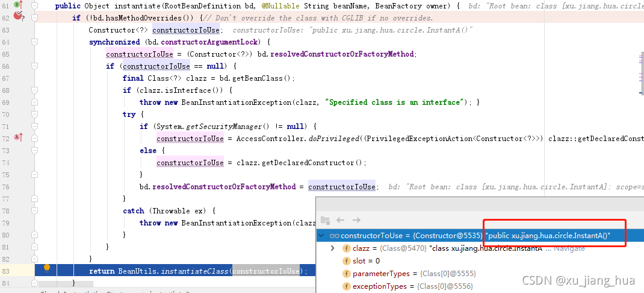Screen dimensions: 644x293
Task: Click the field icon next to parameterTypes
Action: pos(346,274)
